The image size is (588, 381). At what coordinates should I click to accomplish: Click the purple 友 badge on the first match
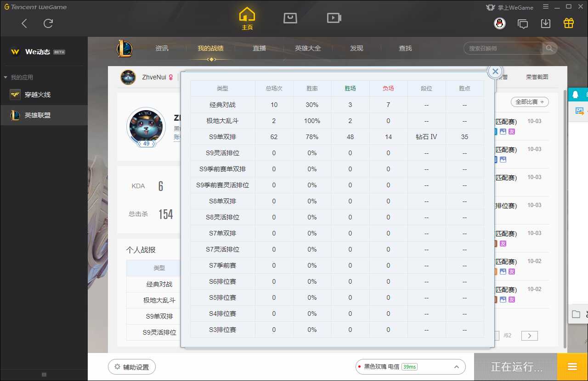click(x=512, y=132)
